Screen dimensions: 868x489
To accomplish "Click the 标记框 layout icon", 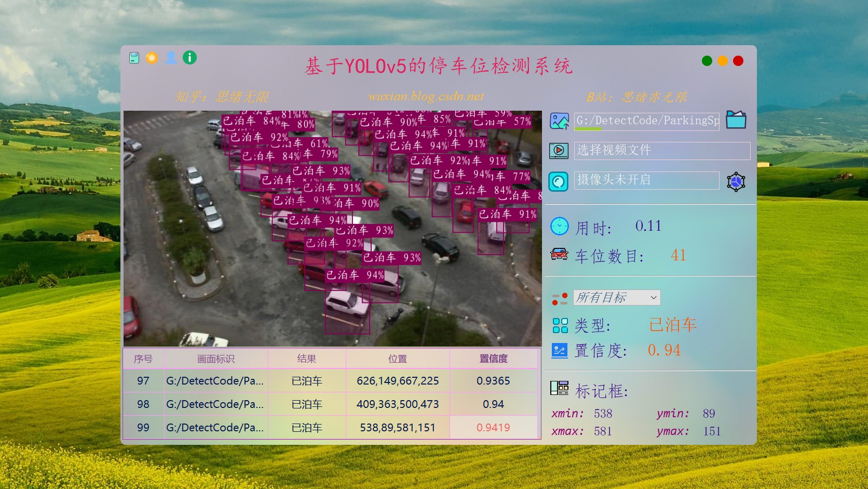I will click(559, 388).
